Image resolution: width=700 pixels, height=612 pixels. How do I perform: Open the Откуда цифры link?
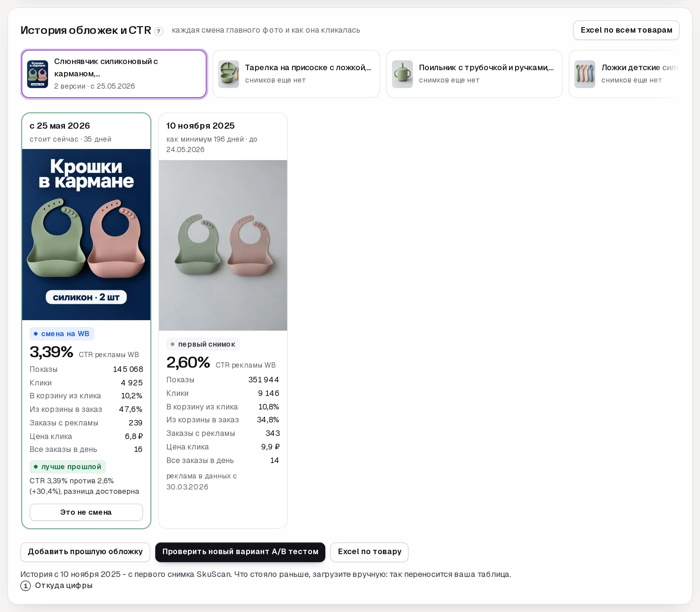point(63,585)
